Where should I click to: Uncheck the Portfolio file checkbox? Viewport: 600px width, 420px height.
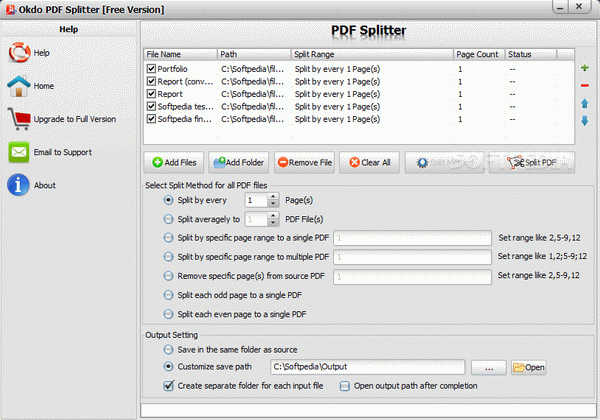point(151,69)
